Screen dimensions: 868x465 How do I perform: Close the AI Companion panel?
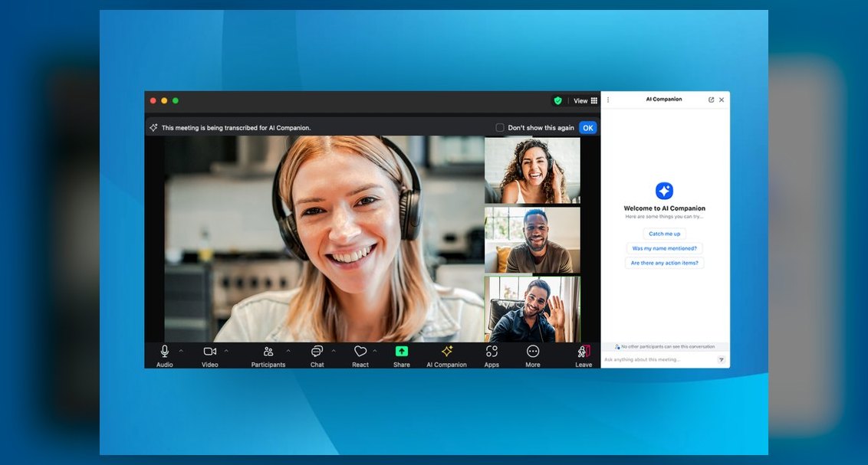point(722,100)
